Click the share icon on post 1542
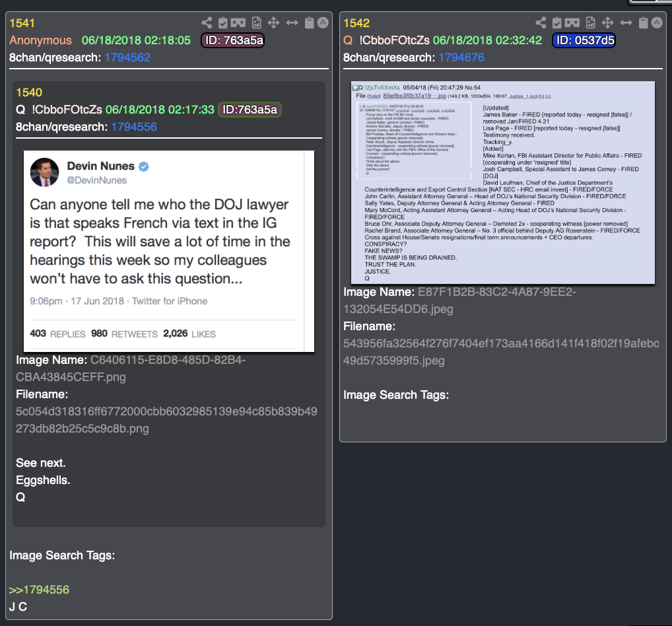The height and width of the screenshot is (626, 672). [541, 22]
